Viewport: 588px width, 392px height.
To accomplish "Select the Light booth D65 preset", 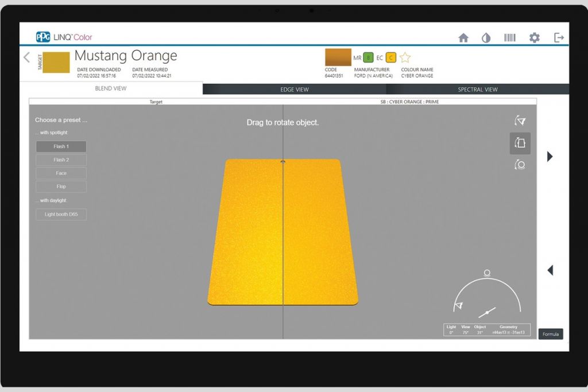I will (61, 214).
